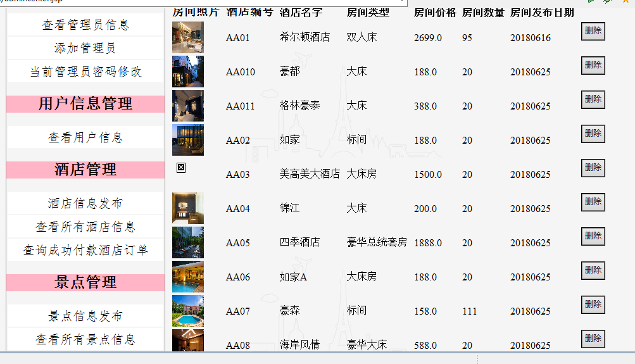635x364 pixels.
Task: Select the 景点管理 section header
Action: (85, 282)
